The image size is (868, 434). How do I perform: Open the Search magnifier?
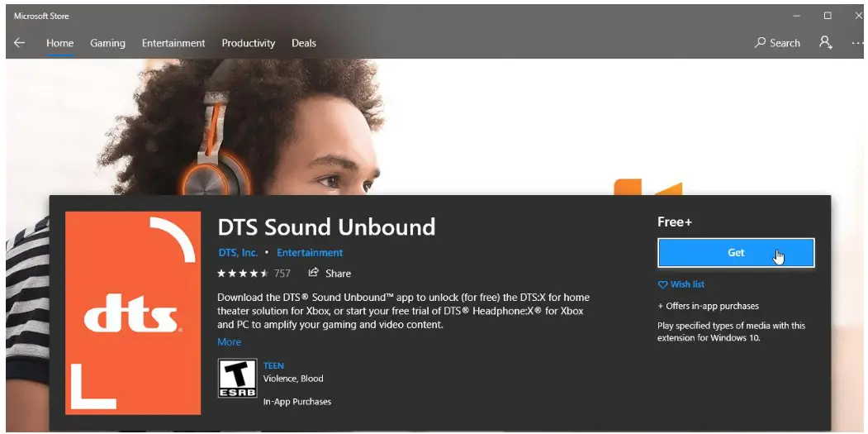[x=760, y=43]
